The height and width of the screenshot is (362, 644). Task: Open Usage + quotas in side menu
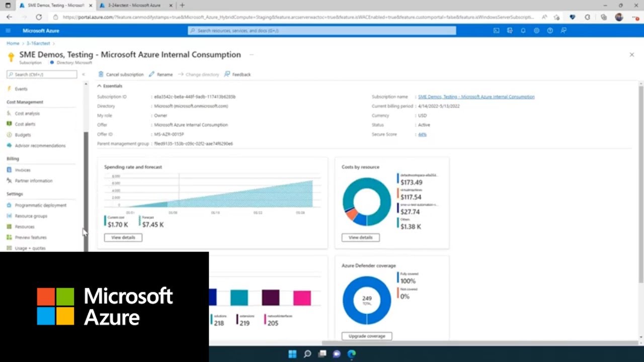click(x=30, y=248)
